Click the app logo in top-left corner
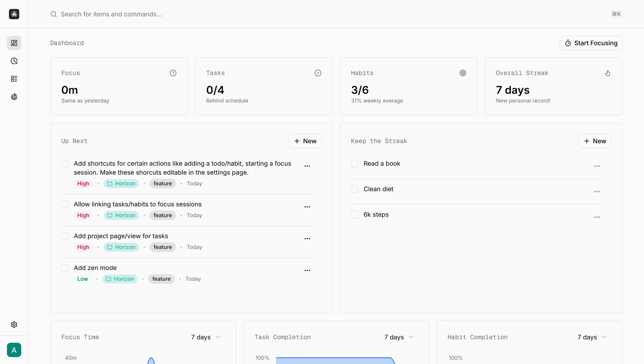The image size is (644, 364). click(x=14, y=14)
